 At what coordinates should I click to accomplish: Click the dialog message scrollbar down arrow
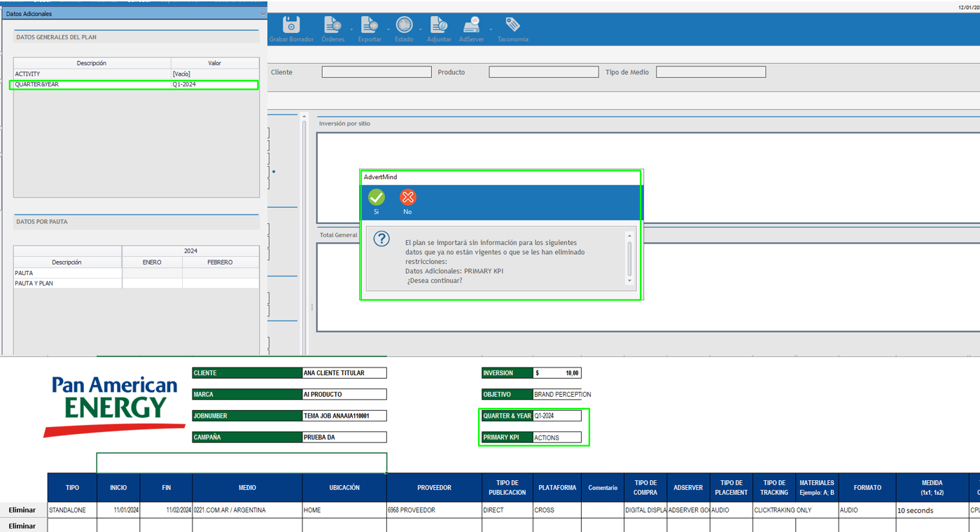[x=629, y=281]
